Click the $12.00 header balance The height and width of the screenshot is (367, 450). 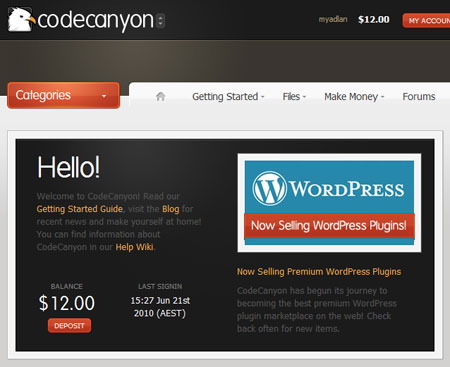tap(374, 19)
